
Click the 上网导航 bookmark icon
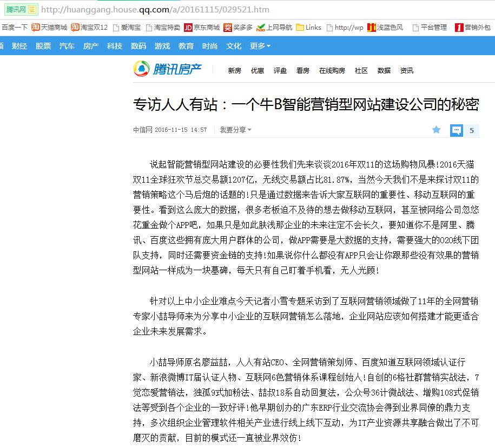(261, 28)
